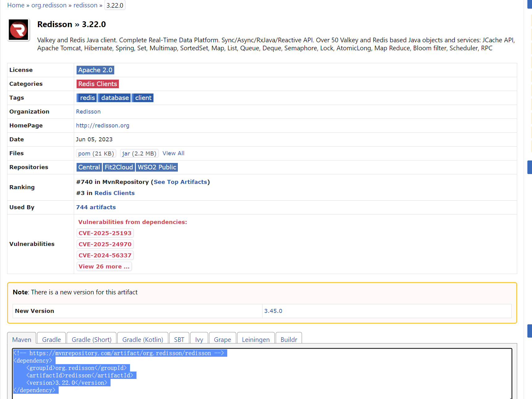Click See Top Artifacts link
The width and height of the screenshot is (532, 399).
tap(180, 182)
